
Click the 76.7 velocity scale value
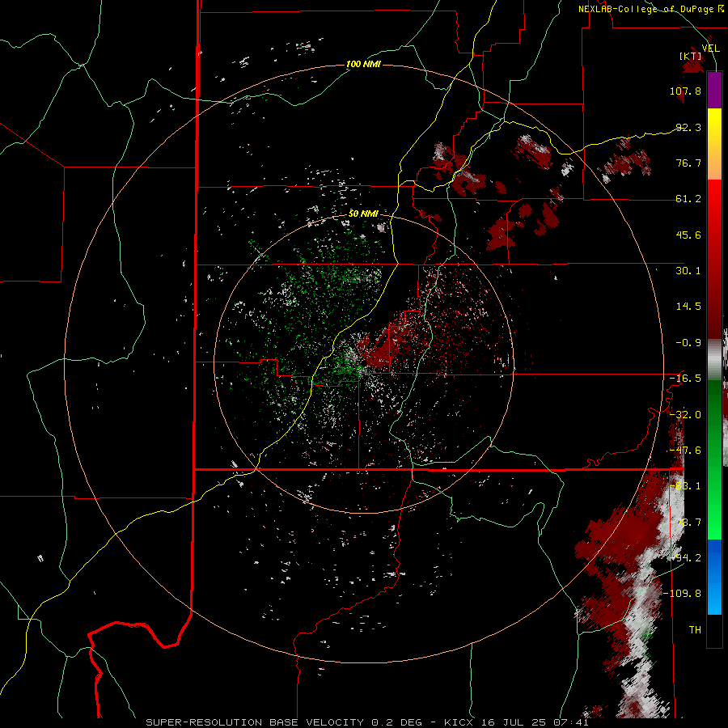pos(688,163)
